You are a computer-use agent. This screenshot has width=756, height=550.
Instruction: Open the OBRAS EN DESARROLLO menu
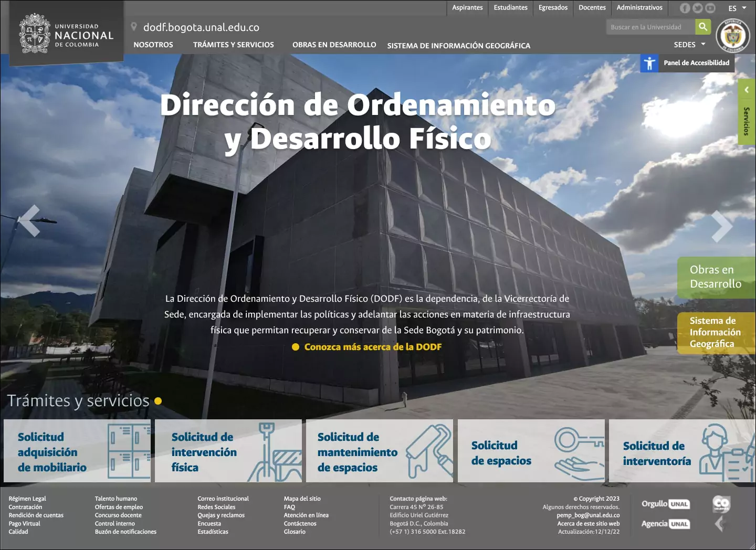pos(334,45)
